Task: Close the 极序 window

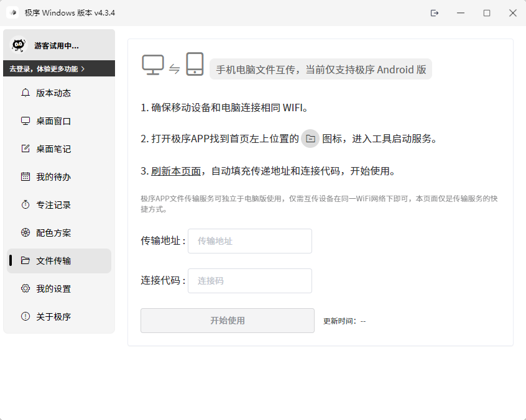Action: tap(512, 13)
